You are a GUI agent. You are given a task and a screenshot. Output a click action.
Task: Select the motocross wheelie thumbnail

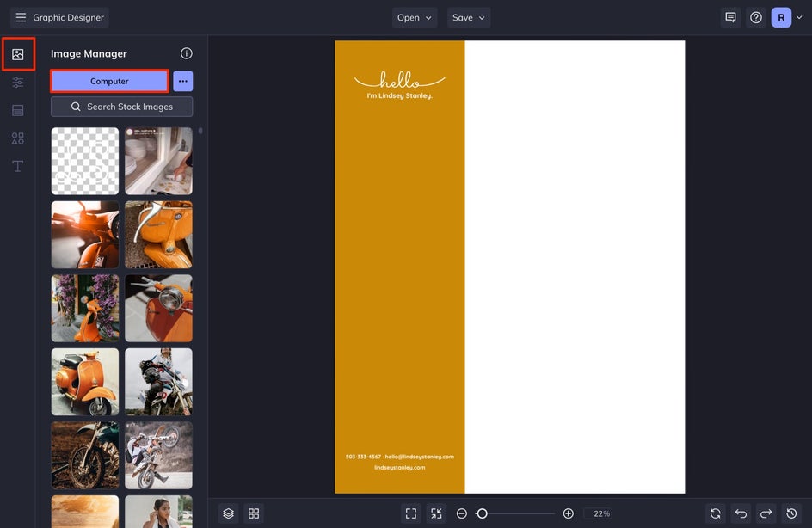tap(158, 455)
